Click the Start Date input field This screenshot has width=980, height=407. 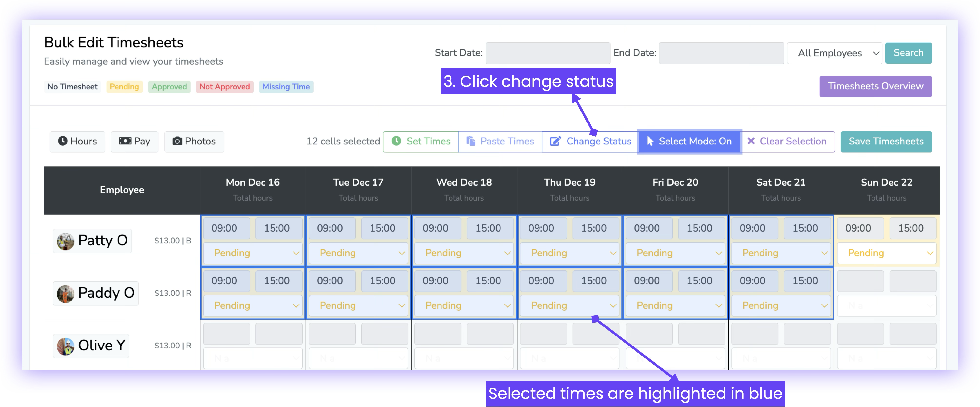[548, 53]
